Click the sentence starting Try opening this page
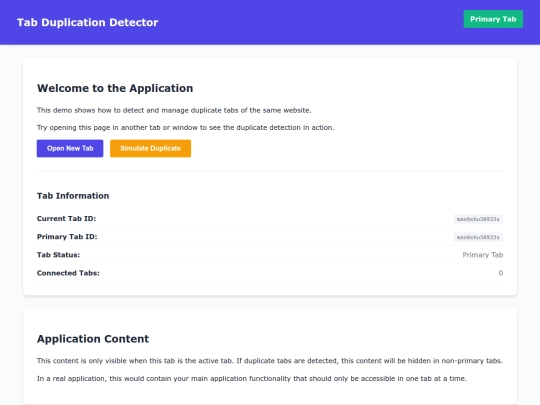 point(186,128)
